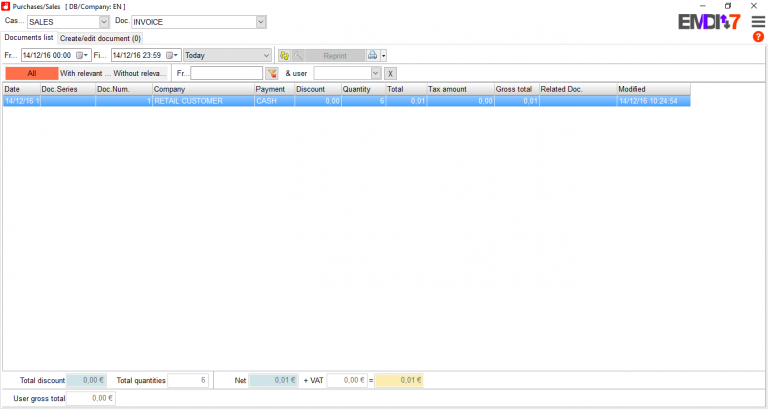The width and height of the screenshot is (768, 409).
Task: Sort by Doc.Num. column header
Action: [124, 89]
